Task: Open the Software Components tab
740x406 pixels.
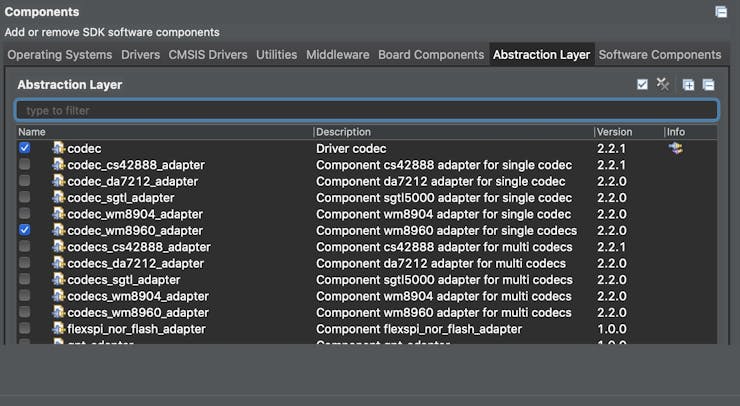Action: pyautogui.click(x=659, y=55)
